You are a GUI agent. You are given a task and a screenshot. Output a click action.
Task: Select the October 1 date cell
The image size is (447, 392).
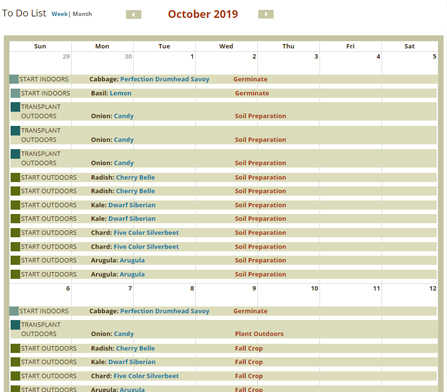click(164, 63)
